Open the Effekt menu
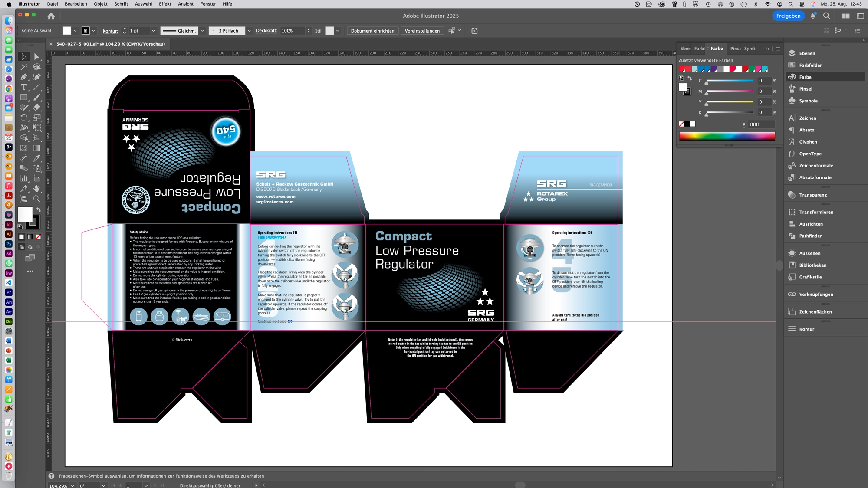Viewport: 868px width, 488px height. coord(165,4)
